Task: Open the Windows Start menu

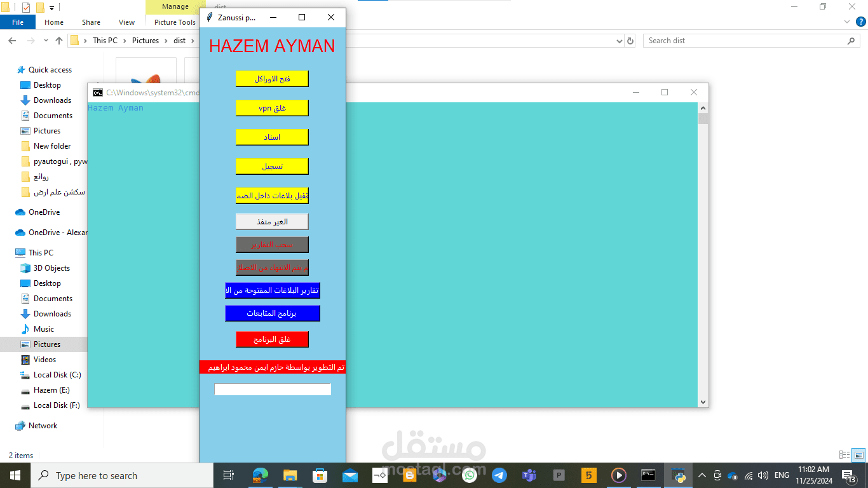Action: click(x=15, y=475)
